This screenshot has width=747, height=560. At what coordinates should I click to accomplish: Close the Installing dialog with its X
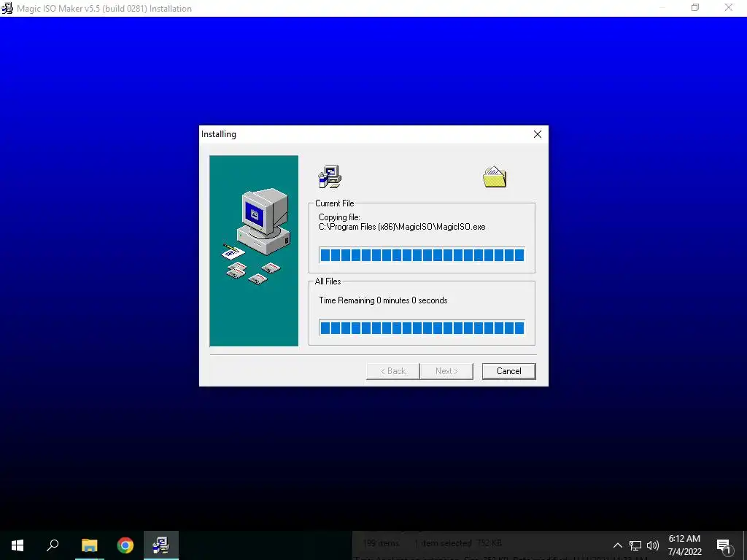pos(538,134)
